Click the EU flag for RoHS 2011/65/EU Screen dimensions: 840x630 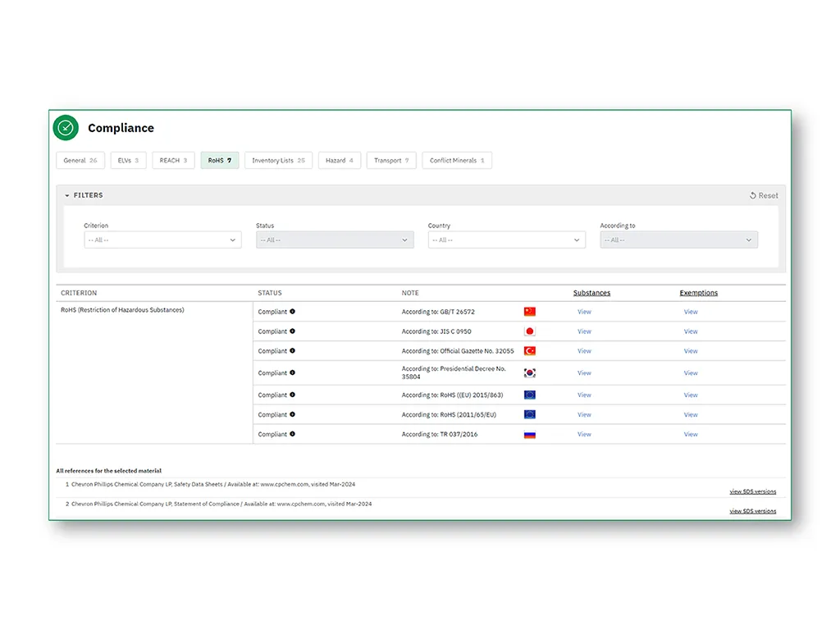(x=530, y=414)
